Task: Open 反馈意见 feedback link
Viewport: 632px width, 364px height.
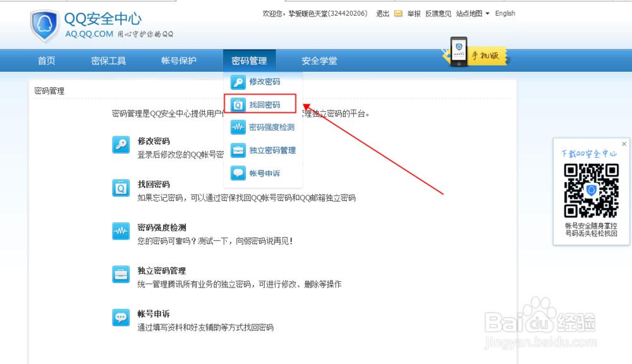Action: [438, 14]
